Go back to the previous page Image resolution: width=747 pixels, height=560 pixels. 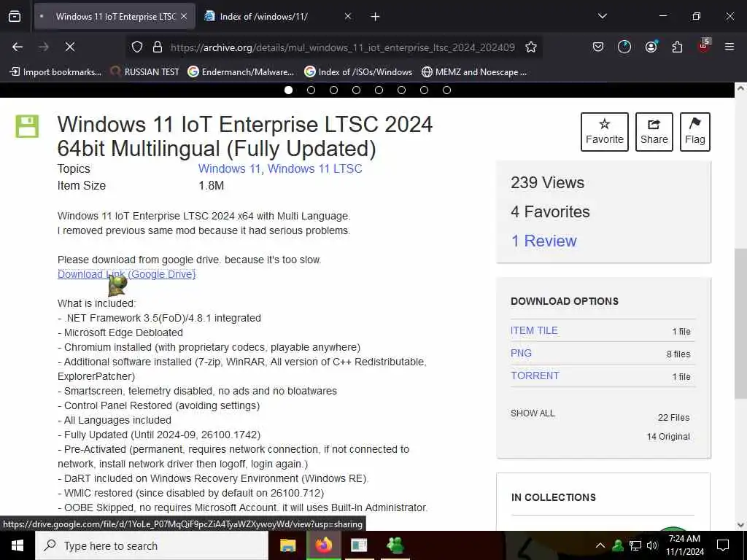[18, 47]
